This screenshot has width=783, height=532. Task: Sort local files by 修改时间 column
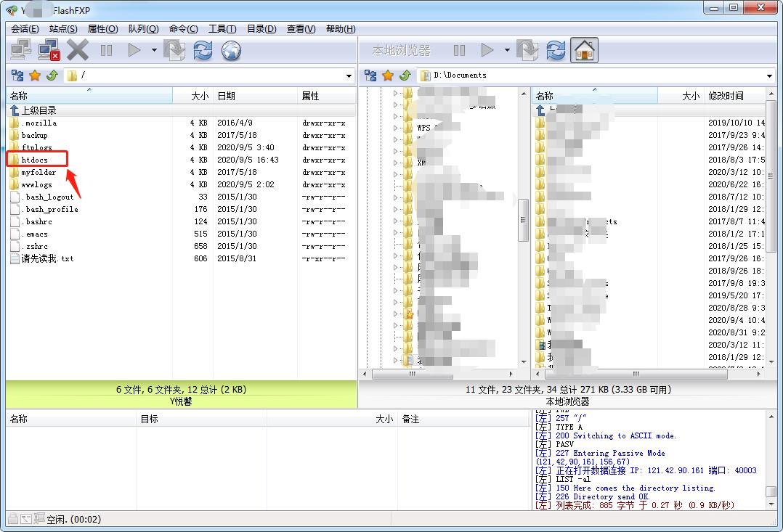point(734,96)
